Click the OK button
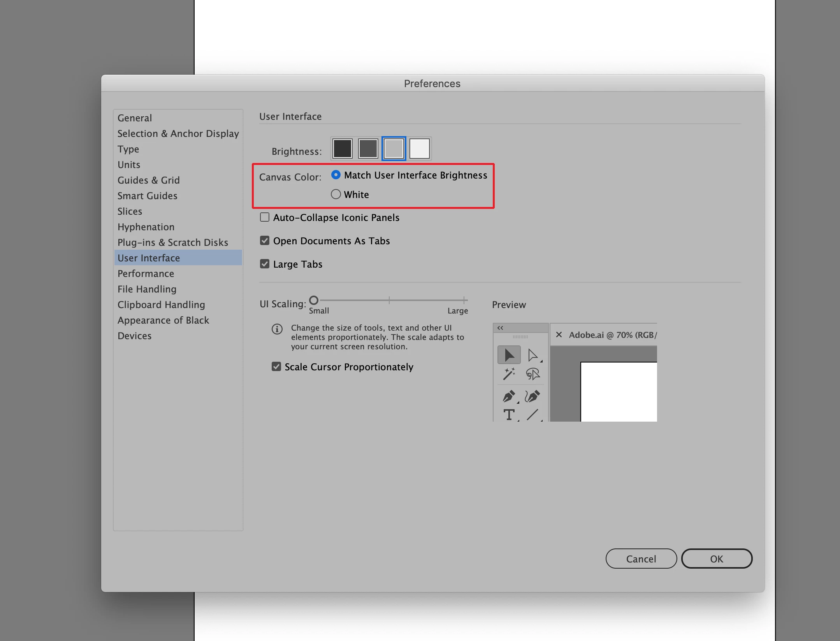Image resolution: width=840 pixels, height=641 pixels. [x=716, y=559]
